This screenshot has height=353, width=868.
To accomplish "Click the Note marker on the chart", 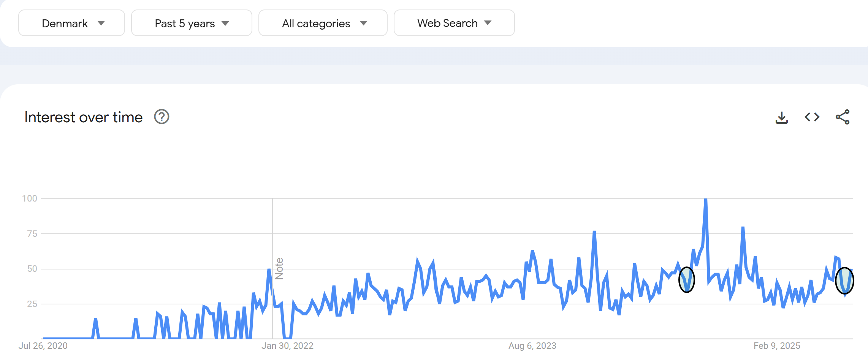I will coord(279,269).
